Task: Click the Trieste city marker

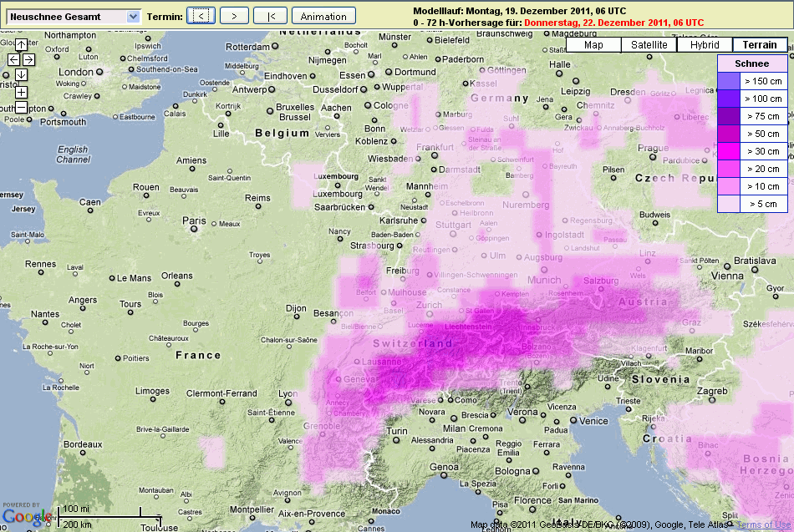Action: tap(629, 409)
